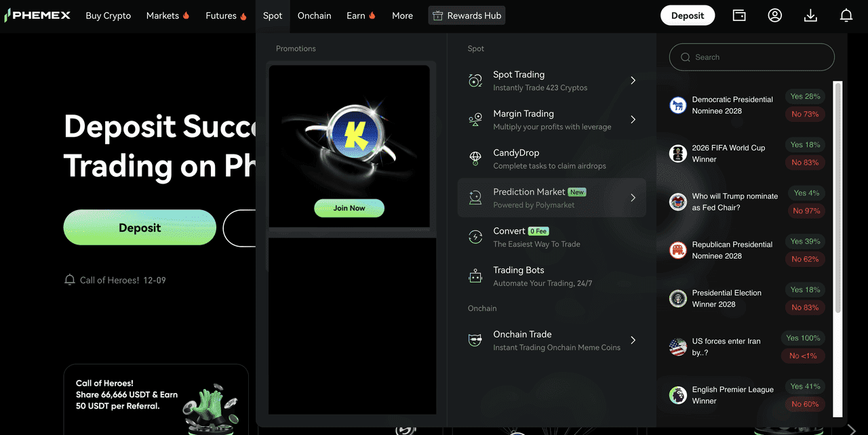Click the white Deposit header button
The height and width of the screenshot is (435, 868).
688,16
